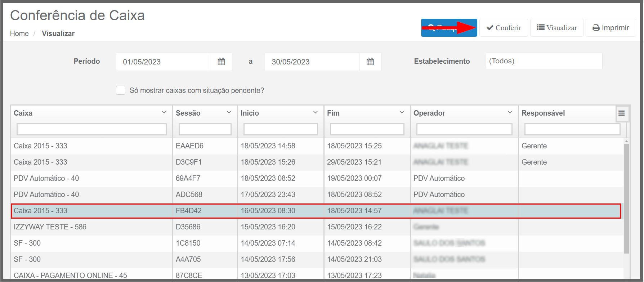The image size is (644, 282).
Task: Toggle only pending caixas checkbox
Action: (x=121, y=90)
